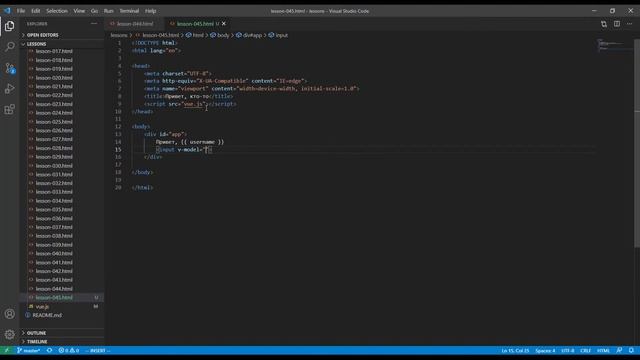Open the File menu
The height and width of the screenshot is (360, 640).
(x=21, y=11)
